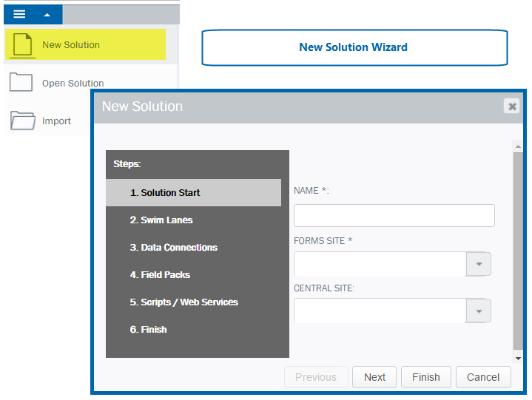Click the New Solution document icon
This screenshot has height=400, width=532.
22,44
